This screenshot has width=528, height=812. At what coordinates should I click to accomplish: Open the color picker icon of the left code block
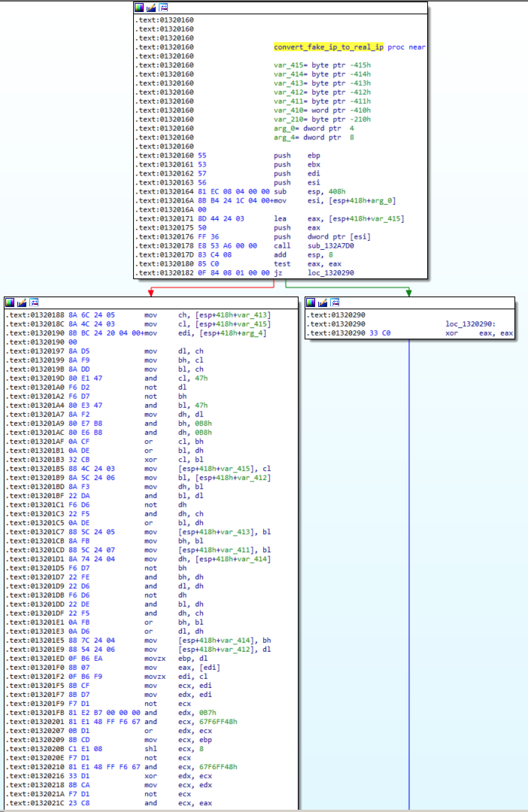[10, 303]
